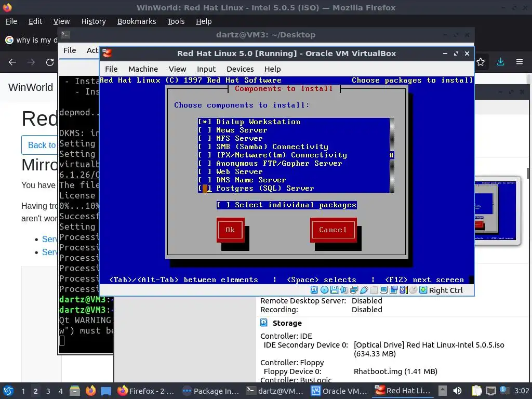The image size is (532, 399).
Task: Toggle Postgres (SQL) Server checkbox
Action: coord(205,188)
